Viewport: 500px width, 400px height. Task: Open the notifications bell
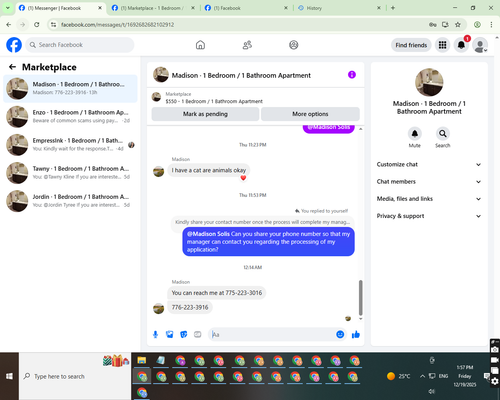click(x=461, y=45)
